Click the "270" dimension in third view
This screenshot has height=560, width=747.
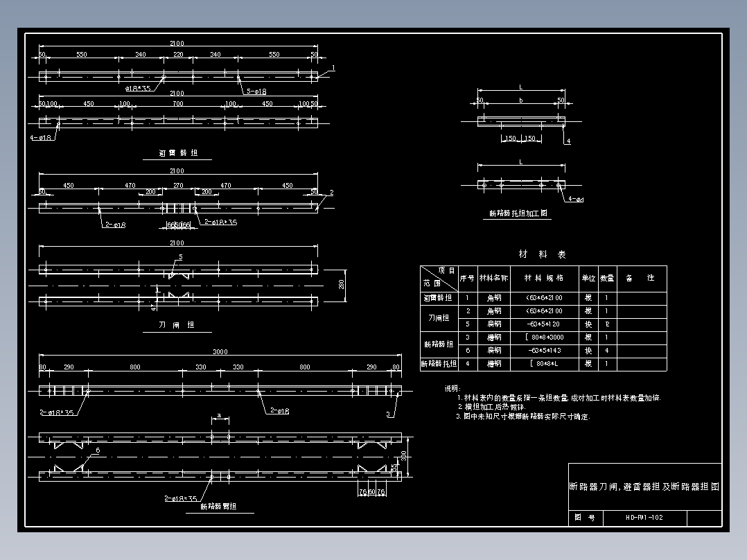pos(178,185)
